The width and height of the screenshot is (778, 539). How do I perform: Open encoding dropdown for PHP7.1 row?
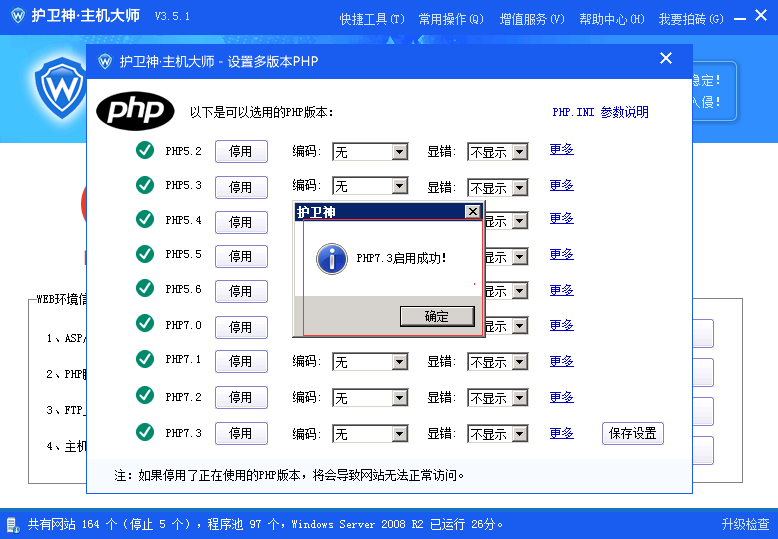click(x=399, y=362)
